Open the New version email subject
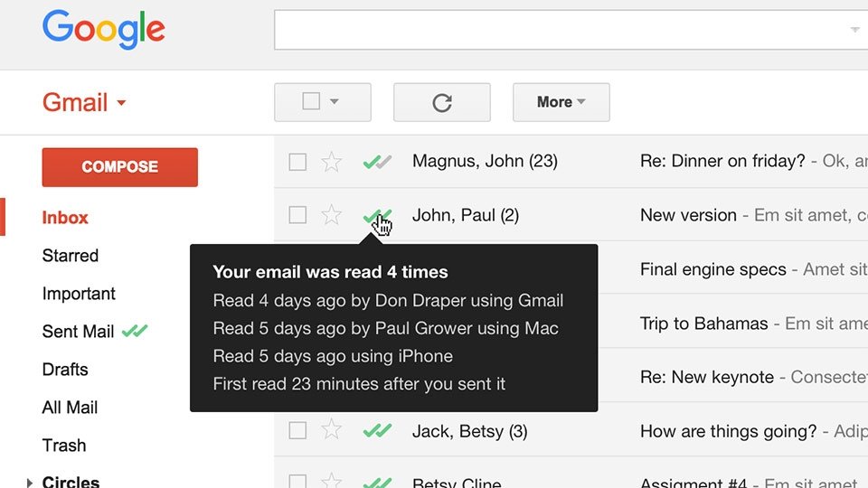868x488 pixels. (x=688, y=215)
